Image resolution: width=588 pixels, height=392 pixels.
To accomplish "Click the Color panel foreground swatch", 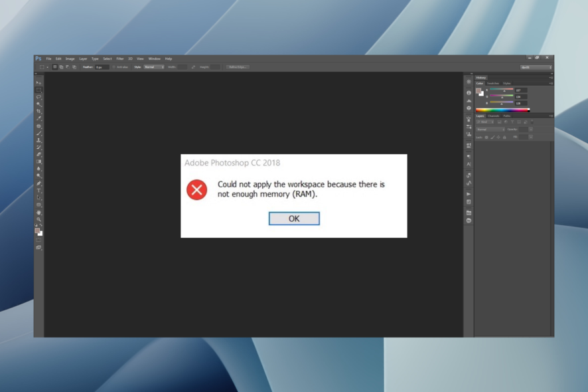I will click(478, 91).
